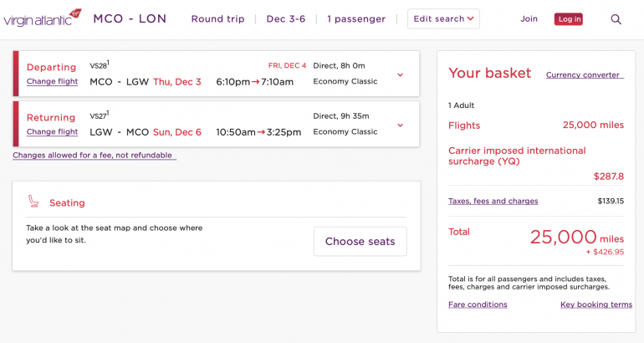
Task: Open the Fare conditions link
Action: click(478, 305)
